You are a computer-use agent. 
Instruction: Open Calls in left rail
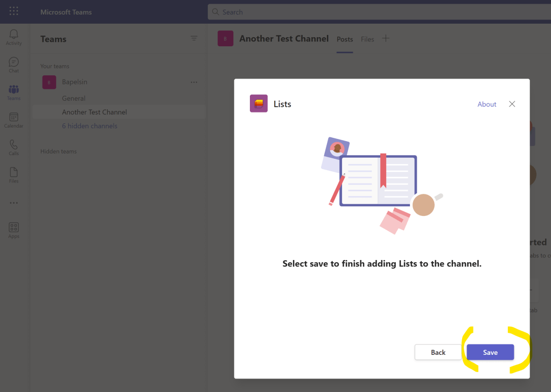click(x=14, y=147)
